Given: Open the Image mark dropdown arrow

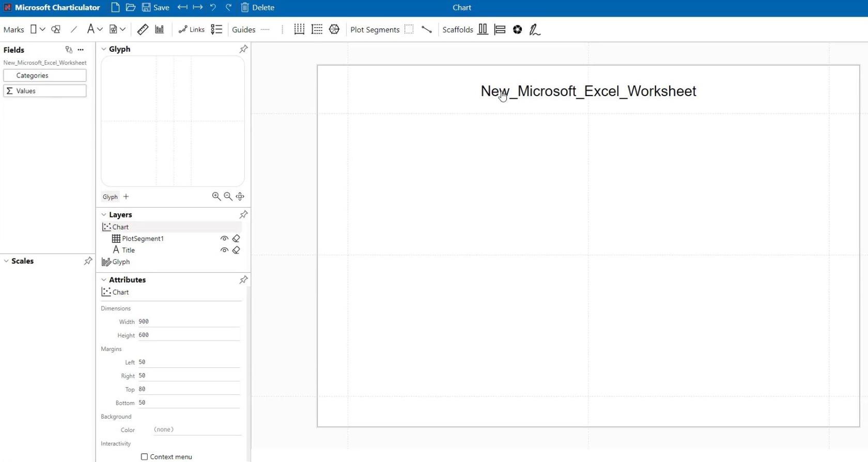Looking at the screenshot, I should tap(123, 29).
